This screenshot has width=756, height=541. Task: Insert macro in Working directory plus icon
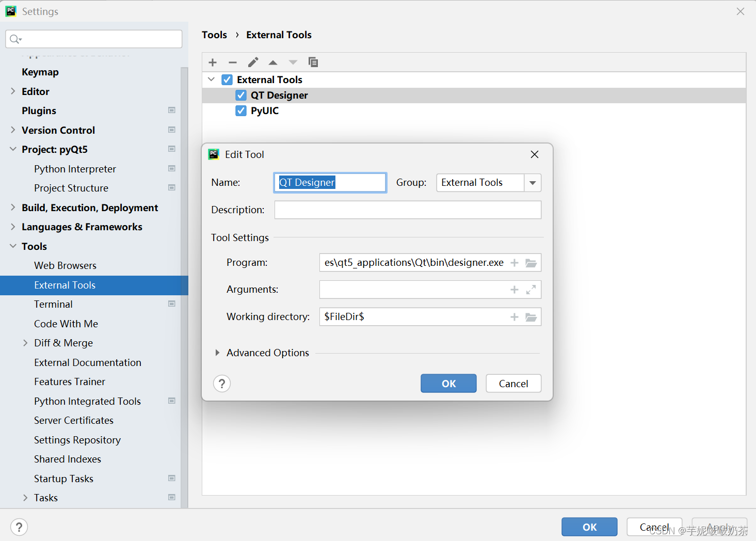pos(514,317)
